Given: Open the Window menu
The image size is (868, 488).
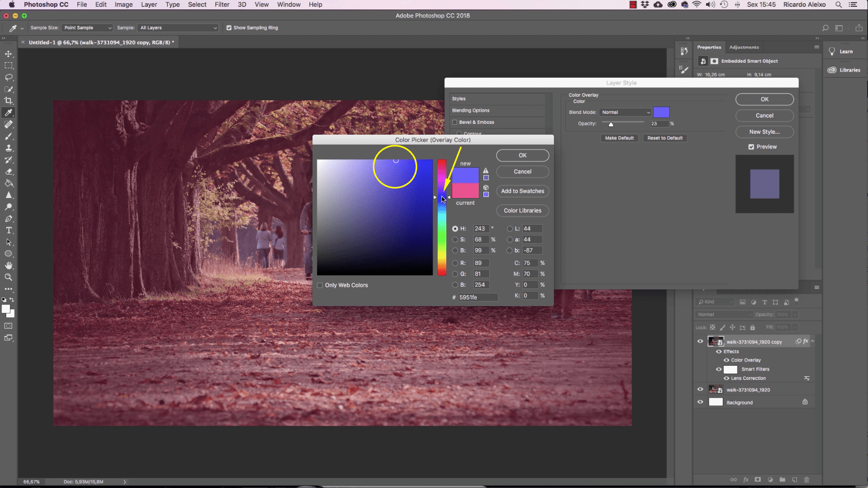Looking at the screenshot, I should point(288,5).
